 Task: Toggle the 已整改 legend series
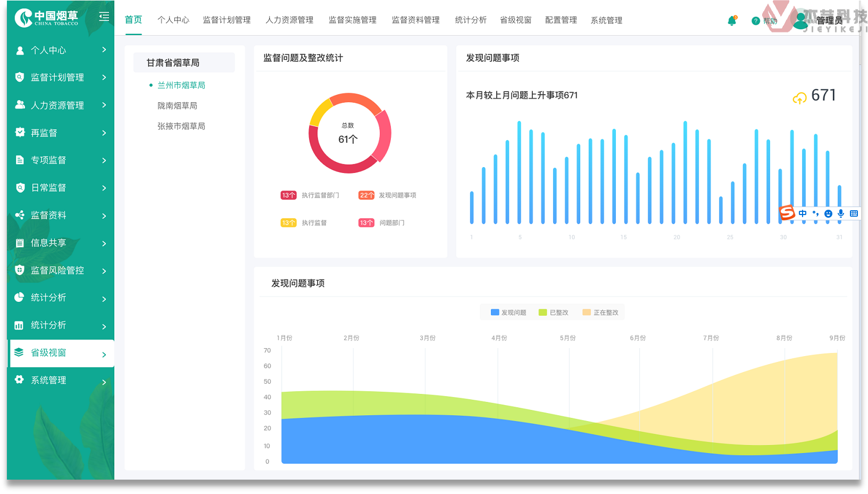coord(554,312)
